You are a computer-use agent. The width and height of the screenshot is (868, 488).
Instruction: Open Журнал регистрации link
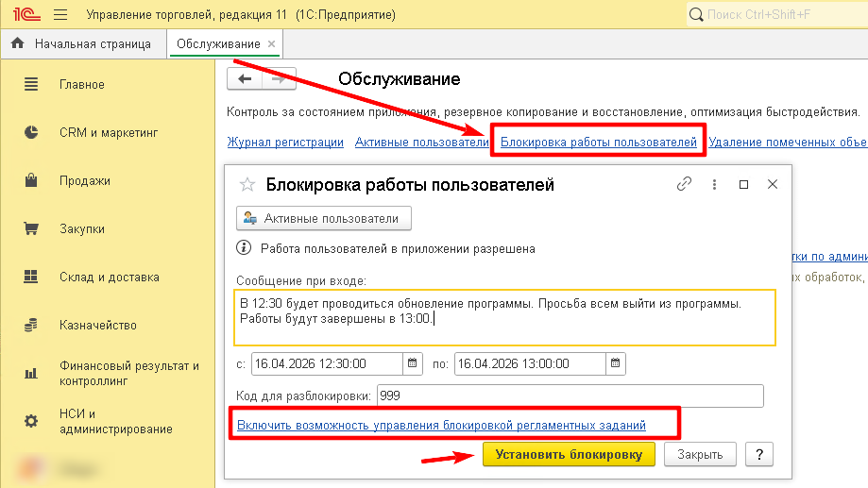point(285,143)
